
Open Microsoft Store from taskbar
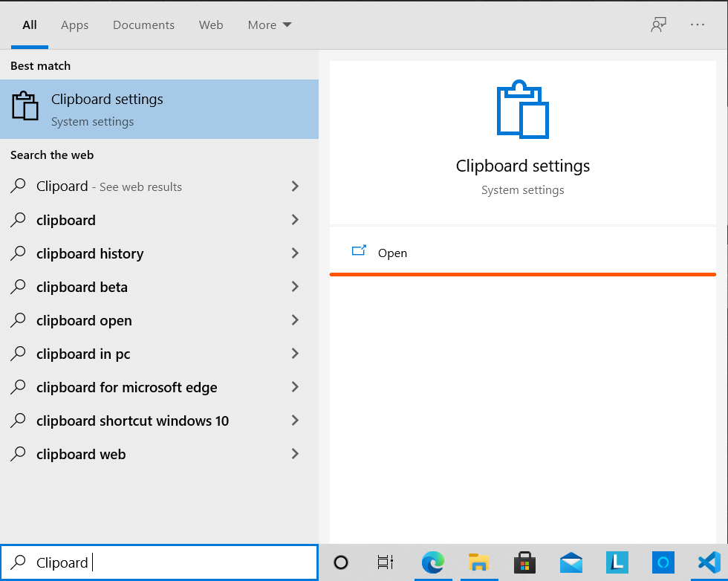click(x=524, y=562)
